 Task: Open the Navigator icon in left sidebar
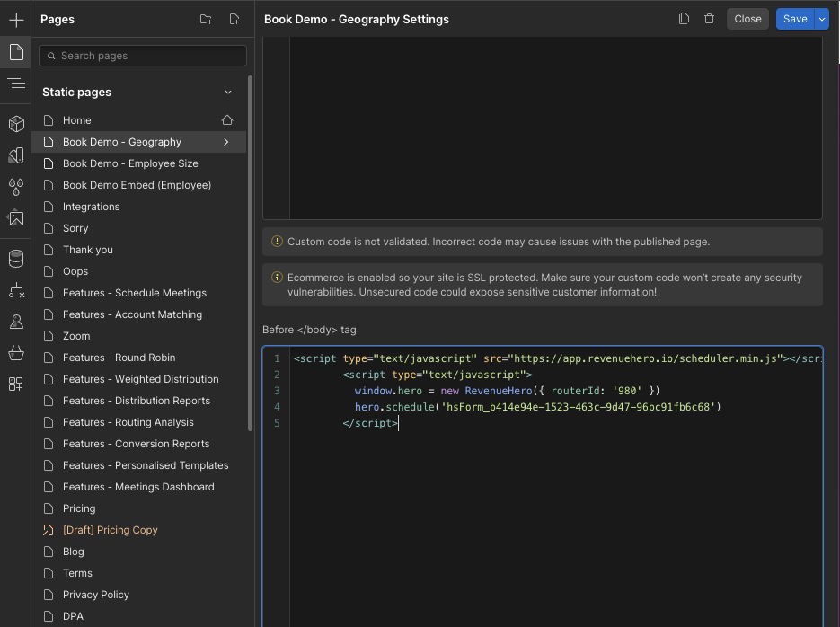tap(16, 84)
